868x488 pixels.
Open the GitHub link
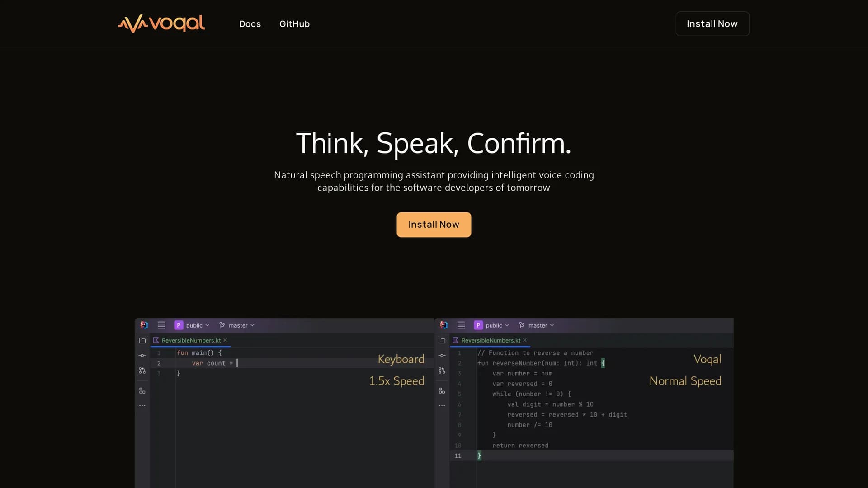pyautogui.click(x=294, y=24)
